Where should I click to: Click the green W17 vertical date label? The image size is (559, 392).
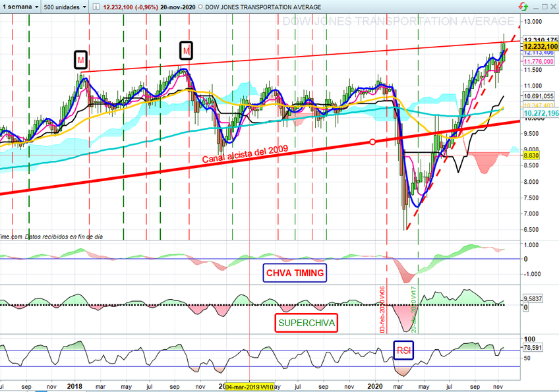pyautogui.click(x=414, y=311)
